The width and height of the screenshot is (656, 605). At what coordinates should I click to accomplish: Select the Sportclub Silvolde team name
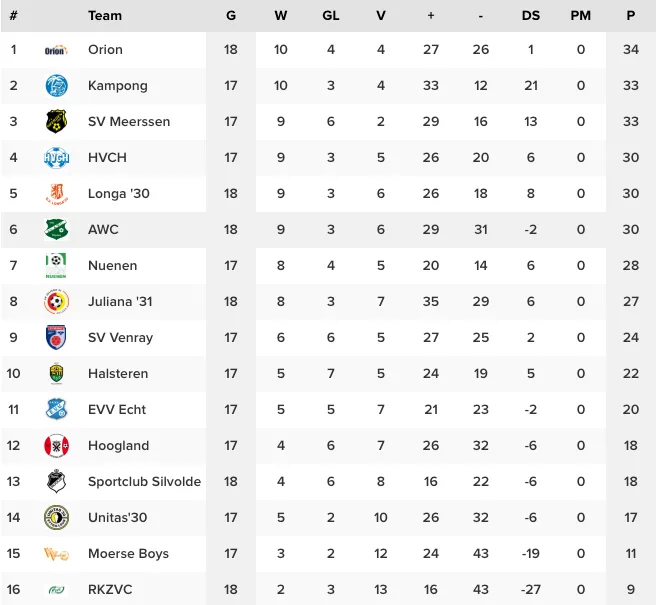[144, 482]
